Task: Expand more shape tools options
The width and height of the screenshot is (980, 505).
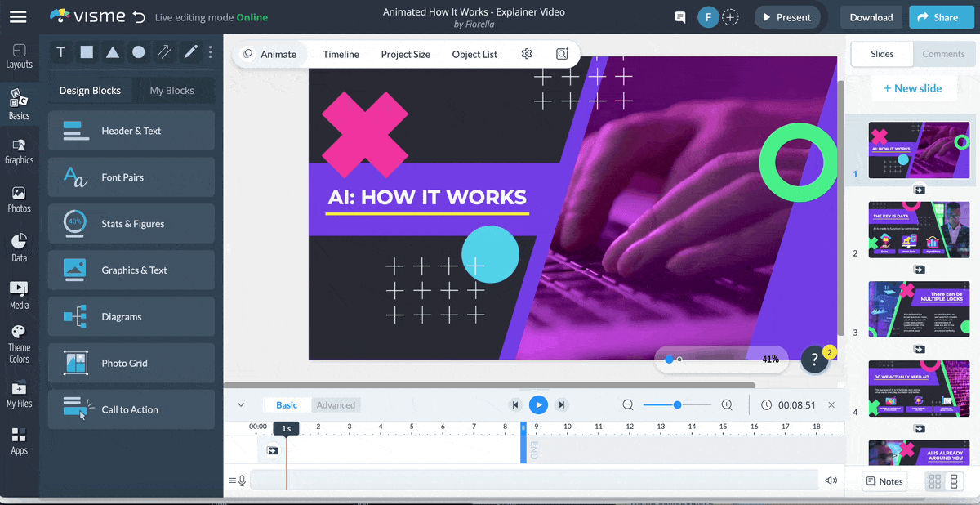Action: pos(210,52)
